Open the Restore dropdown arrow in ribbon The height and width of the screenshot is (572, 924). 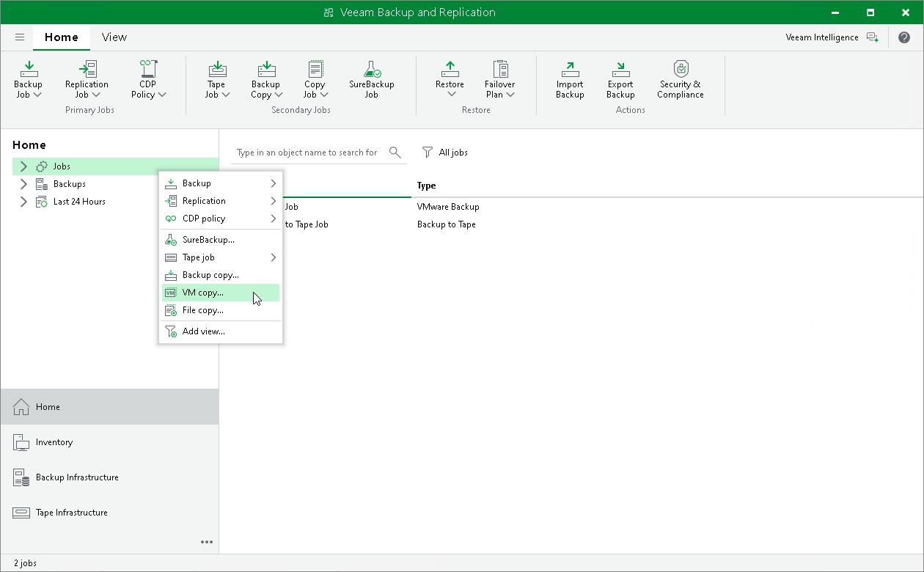click(450, 94)
